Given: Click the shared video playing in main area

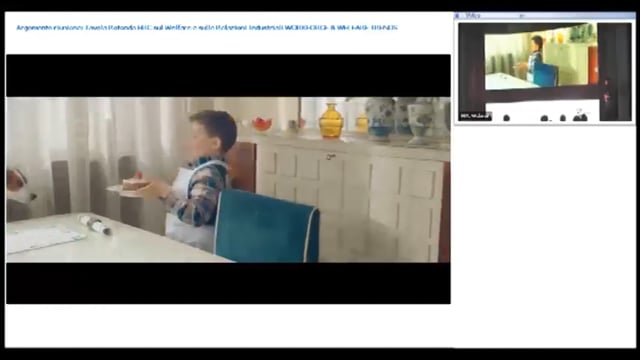Looking at the screenshot, I should [x=228, y=179].
